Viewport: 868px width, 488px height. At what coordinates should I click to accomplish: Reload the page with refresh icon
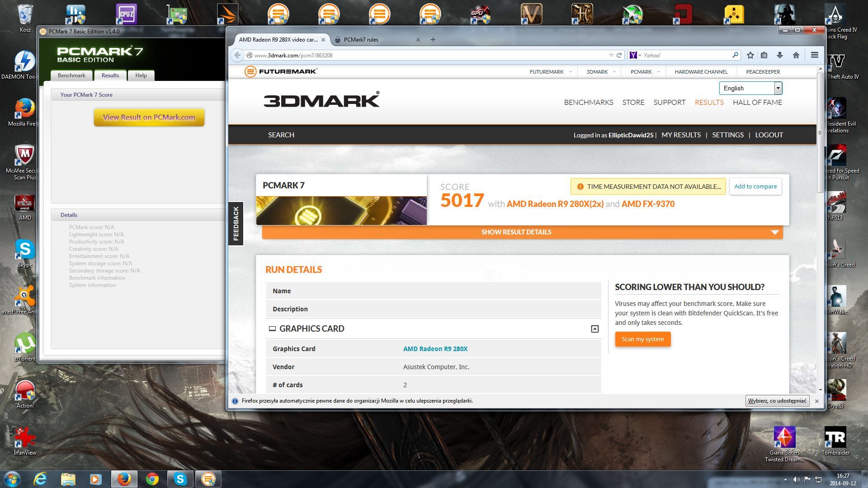point(619,55)
